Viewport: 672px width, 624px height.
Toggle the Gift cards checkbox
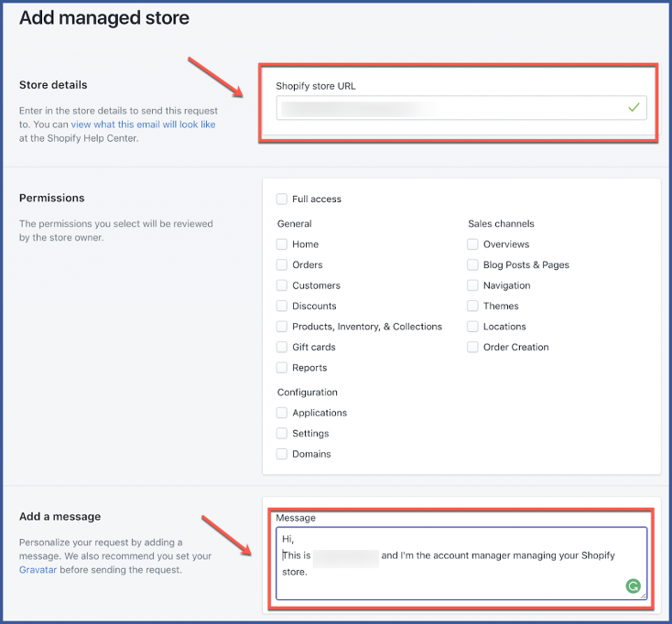[x=282, y=347]
